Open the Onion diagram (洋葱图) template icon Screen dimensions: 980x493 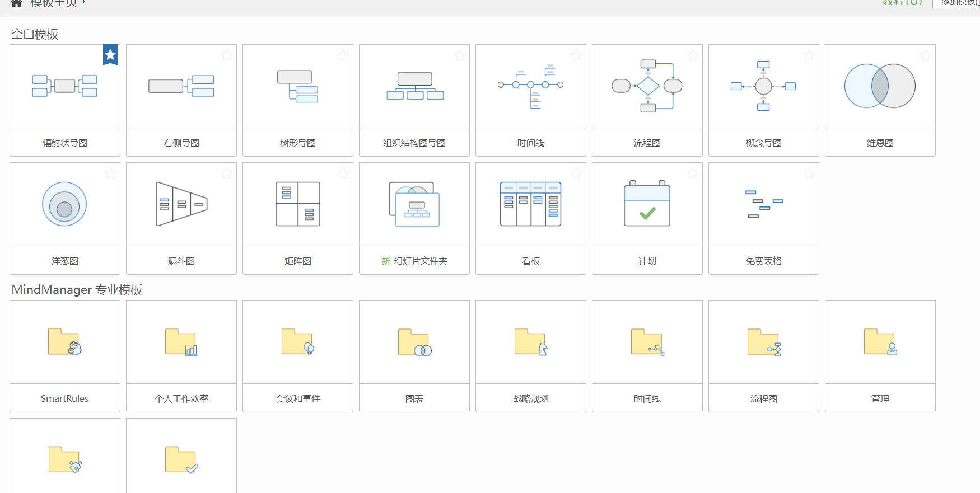point(64,204)
